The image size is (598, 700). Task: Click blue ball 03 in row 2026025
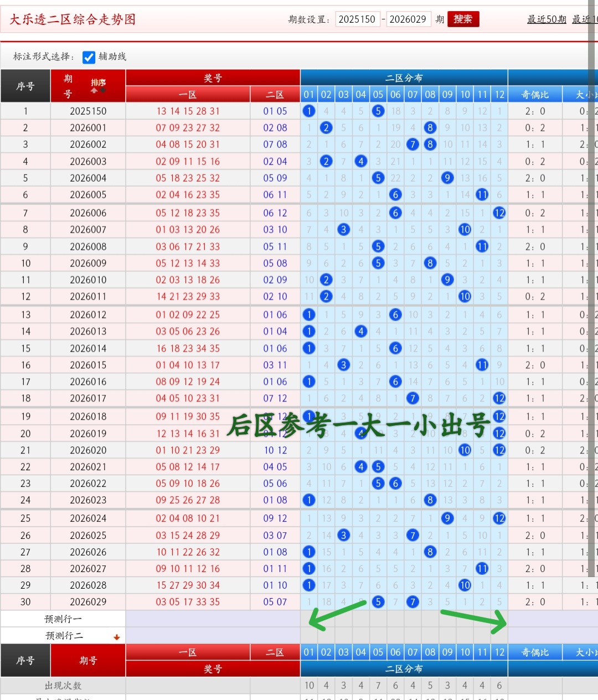click(x=343, y=535)
